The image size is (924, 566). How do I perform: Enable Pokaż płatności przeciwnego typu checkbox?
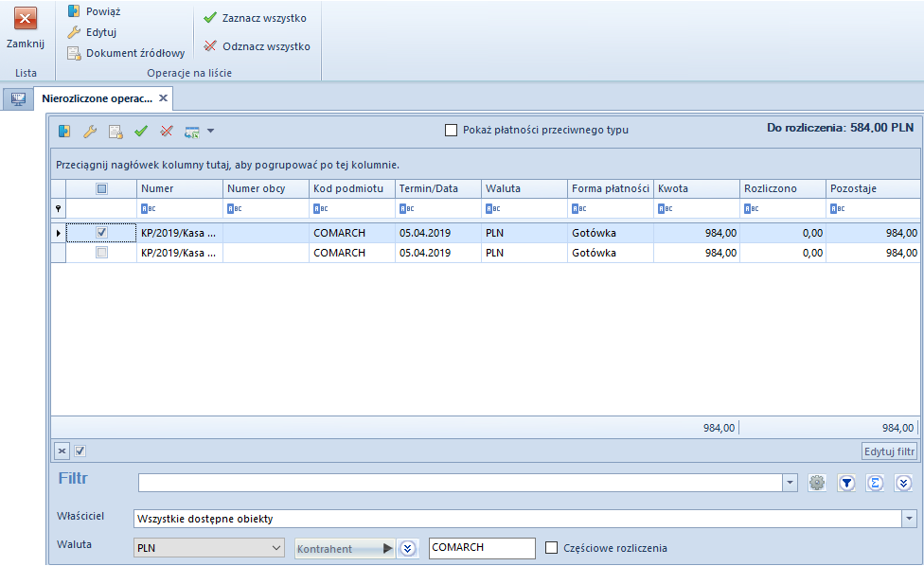tap(451, 130)
